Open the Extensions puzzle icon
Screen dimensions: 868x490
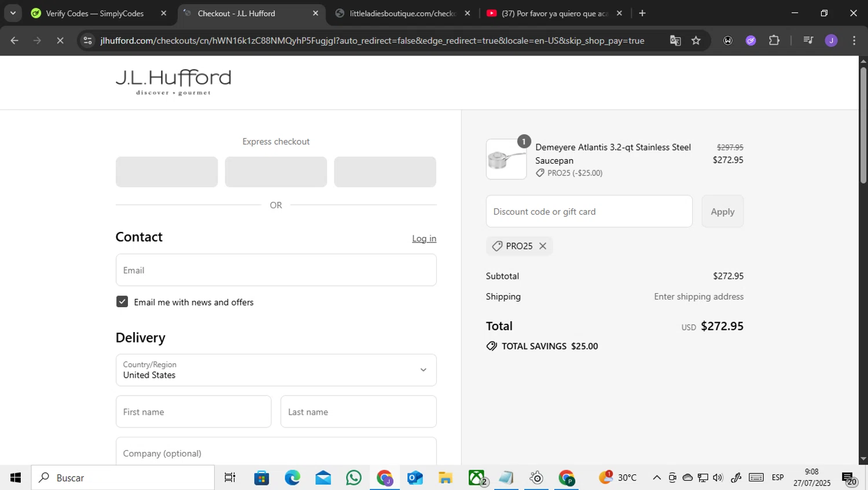pos(774,40)
